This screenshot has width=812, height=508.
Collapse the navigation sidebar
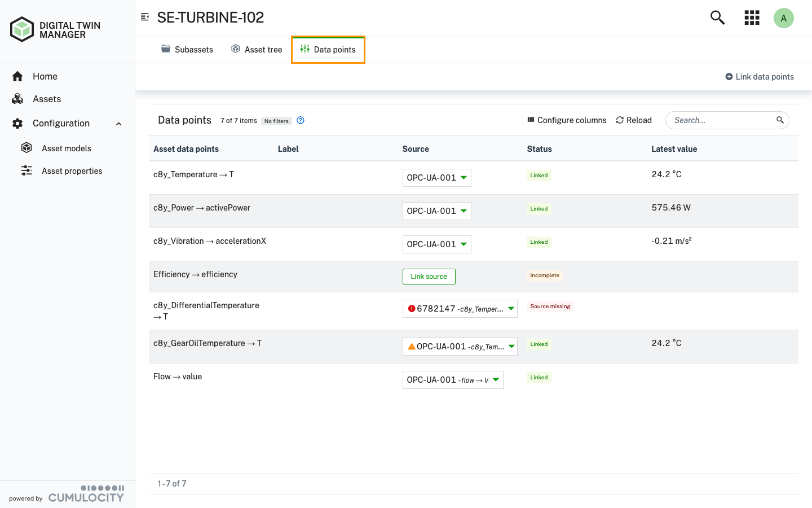tap(145, 17)
